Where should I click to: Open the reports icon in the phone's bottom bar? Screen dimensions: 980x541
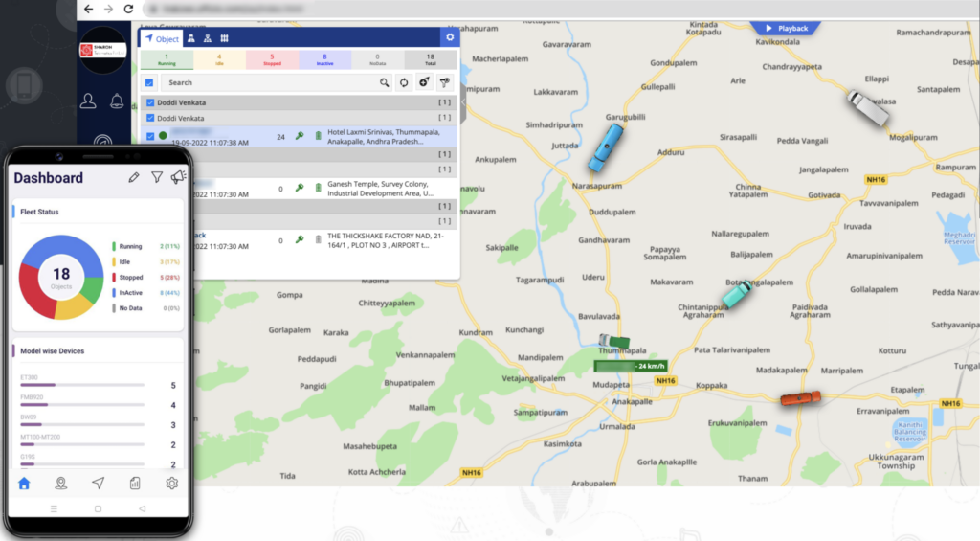pyautogui.click(x=135, y=484)
